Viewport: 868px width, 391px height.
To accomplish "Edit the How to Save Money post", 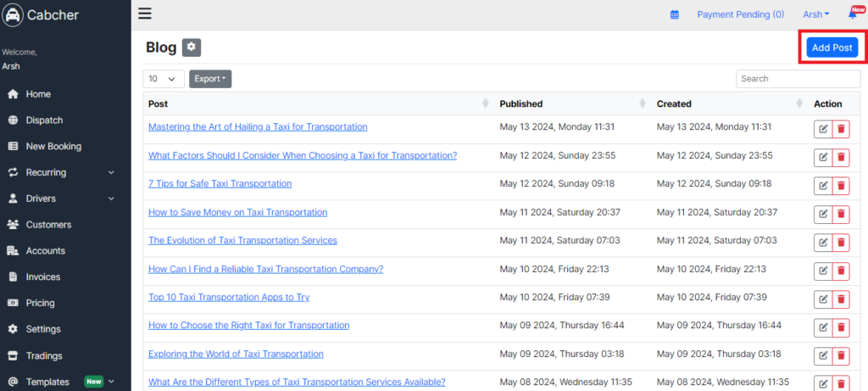I will click(x=822, y=215).
